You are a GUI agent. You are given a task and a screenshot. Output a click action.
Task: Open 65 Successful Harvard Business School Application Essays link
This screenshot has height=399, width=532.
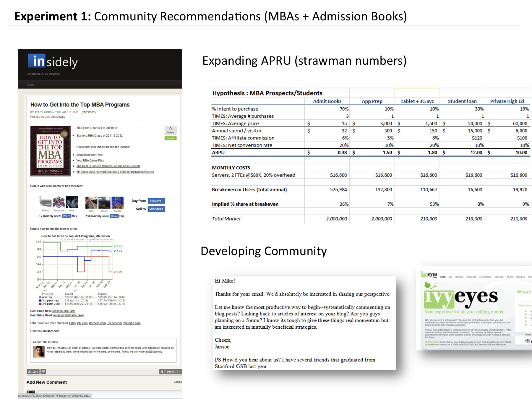tap(115, 172)
